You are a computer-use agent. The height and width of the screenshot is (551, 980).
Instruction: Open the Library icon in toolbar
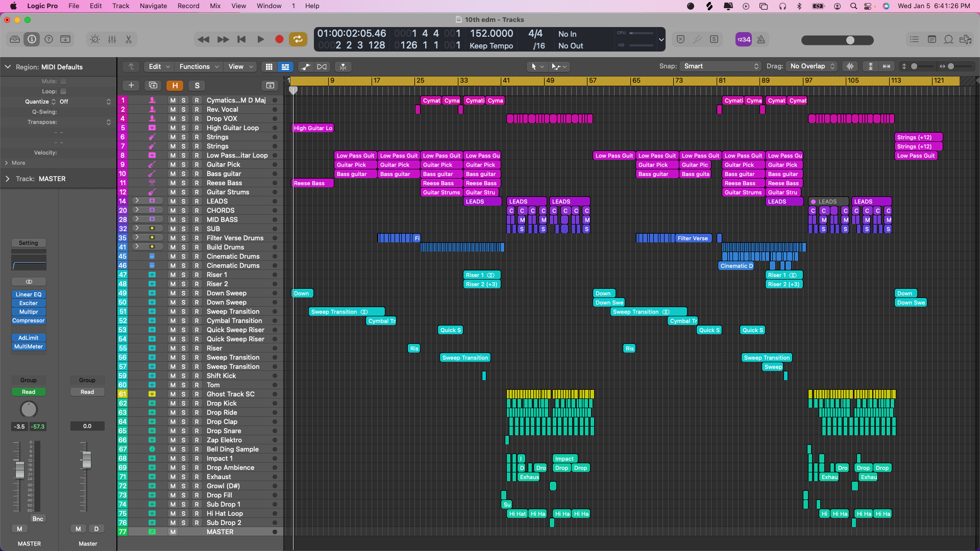point(15,39)
